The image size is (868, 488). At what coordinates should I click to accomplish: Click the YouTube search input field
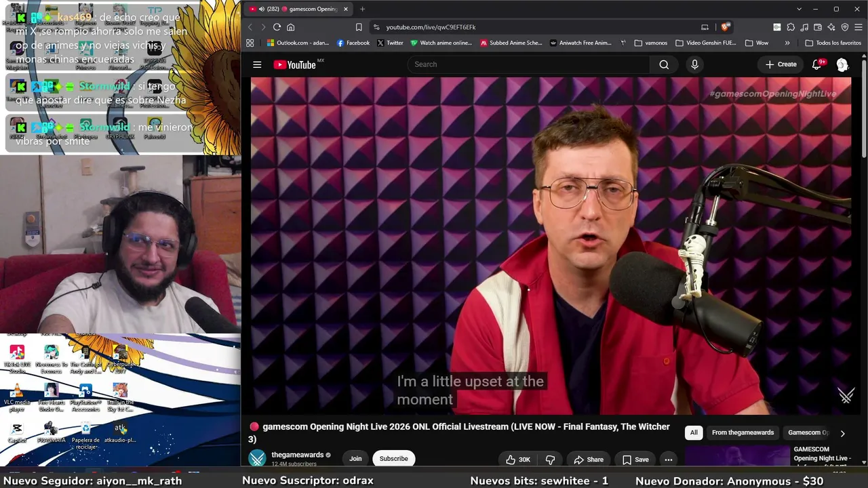pyautogui.click(x=529, y=64)
